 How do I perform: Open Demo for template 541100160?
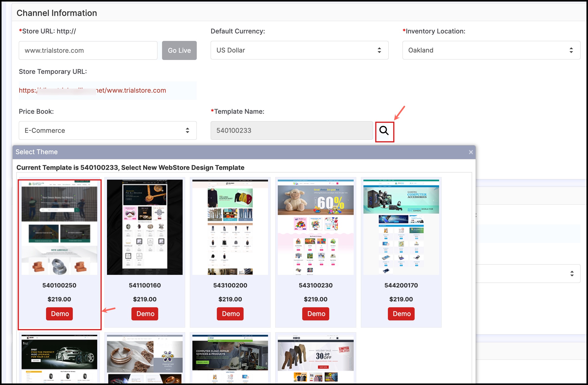(x=145, y=314)
